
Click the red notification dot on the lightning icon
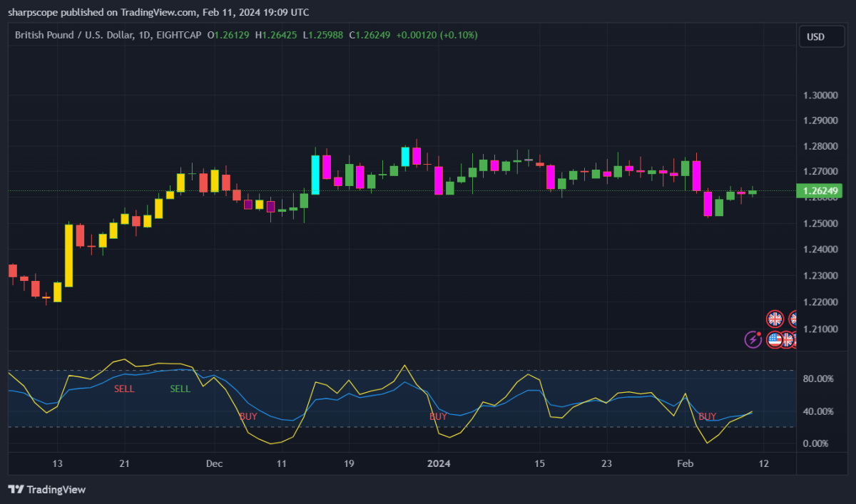758,334
